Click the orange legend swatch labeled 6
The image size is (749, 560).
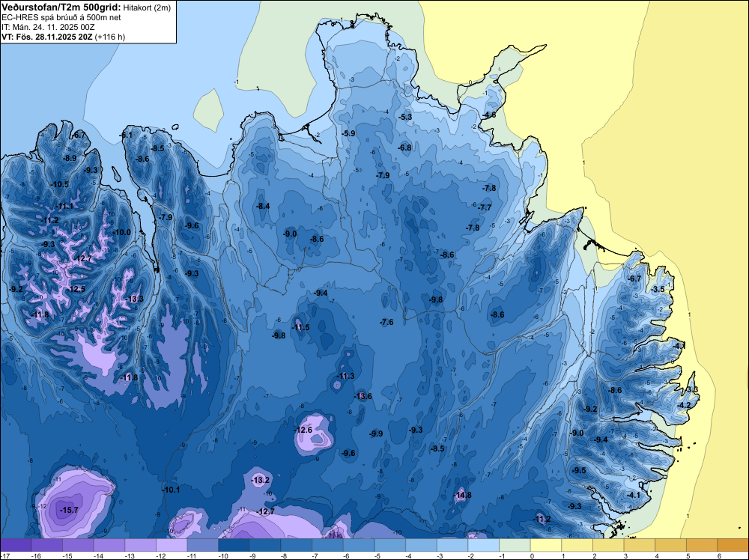coord(733,545)
